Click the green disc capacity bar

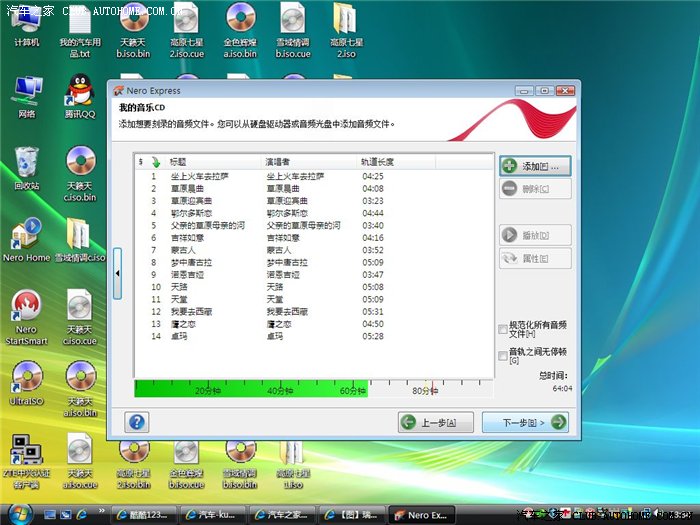[x=251, y=388]
